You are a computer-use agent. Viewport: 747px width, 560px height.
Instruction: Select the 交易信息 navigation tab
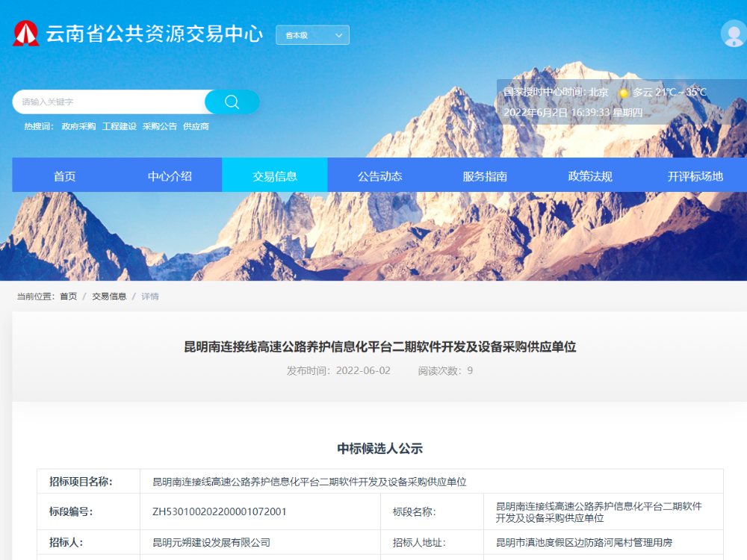(275, 175)
